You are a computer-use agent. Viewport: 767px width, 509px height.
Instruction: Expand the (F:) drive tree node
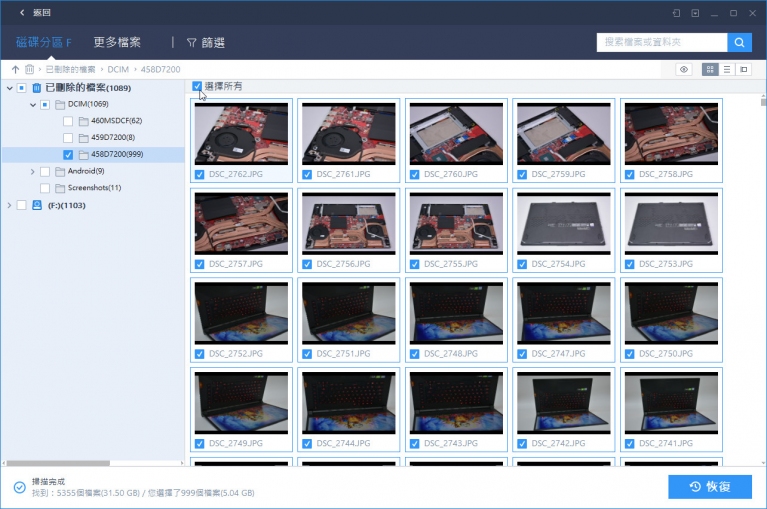coord(9,205)
